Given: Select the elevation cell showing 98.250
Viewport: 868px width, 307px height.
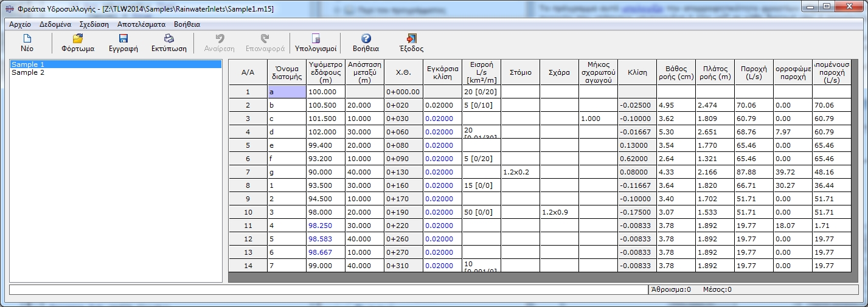Looking at the screenshot, I should pyautogui.click(x=325, y=226).
